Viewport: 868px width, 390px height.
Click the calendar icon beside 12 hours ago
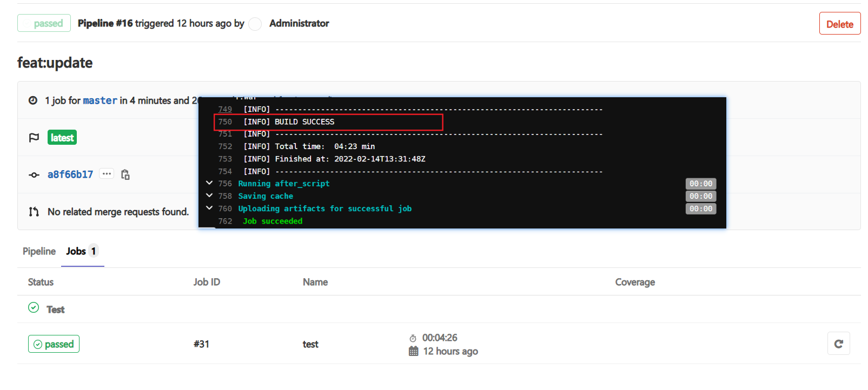414,352
